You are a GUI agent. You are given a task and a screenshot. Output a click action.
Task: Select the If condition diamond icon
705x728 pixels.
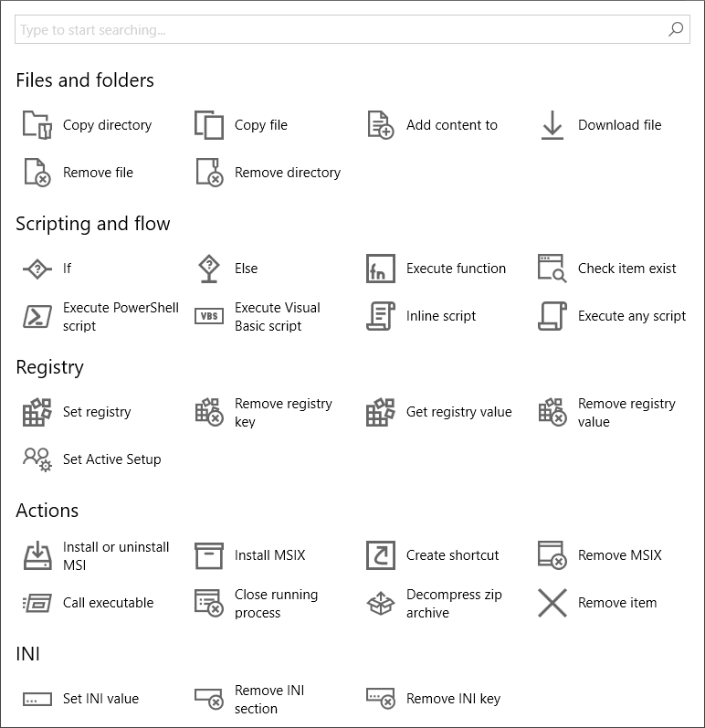37,269
